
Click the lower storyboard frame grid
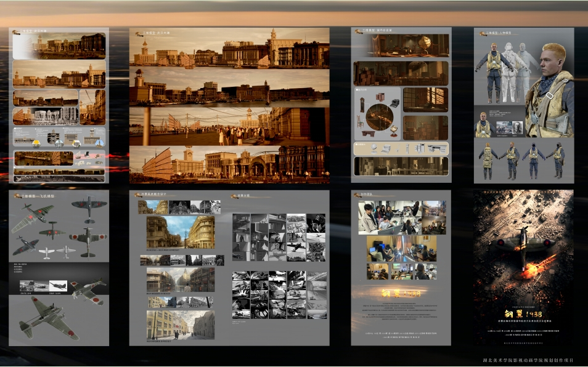pos(279,295)
